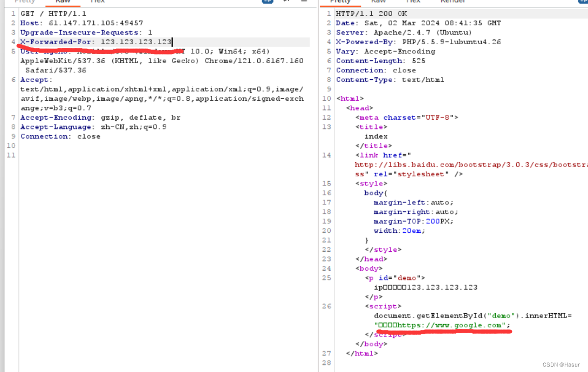Click the opening <script> tag on line 26
The image size is (588, 372).
(383, 306)
